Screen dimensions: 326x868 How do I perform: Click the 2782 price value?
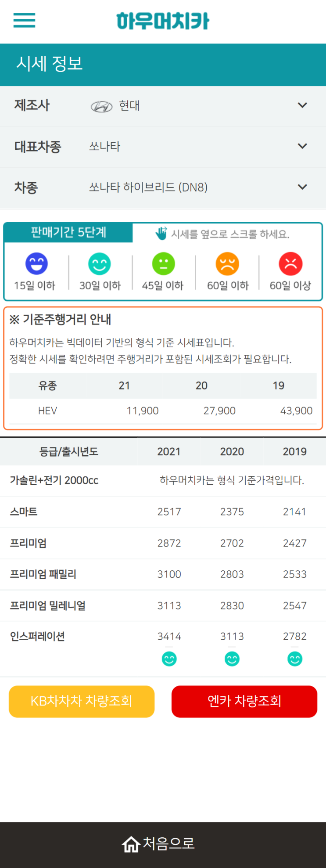295,636
